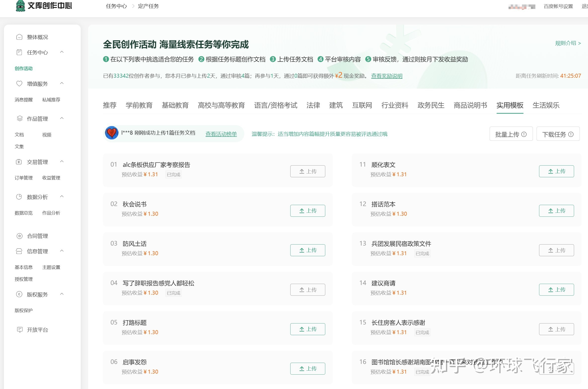Open the 规则介绍 link
588x389 pixels.
tap(568, 43)
